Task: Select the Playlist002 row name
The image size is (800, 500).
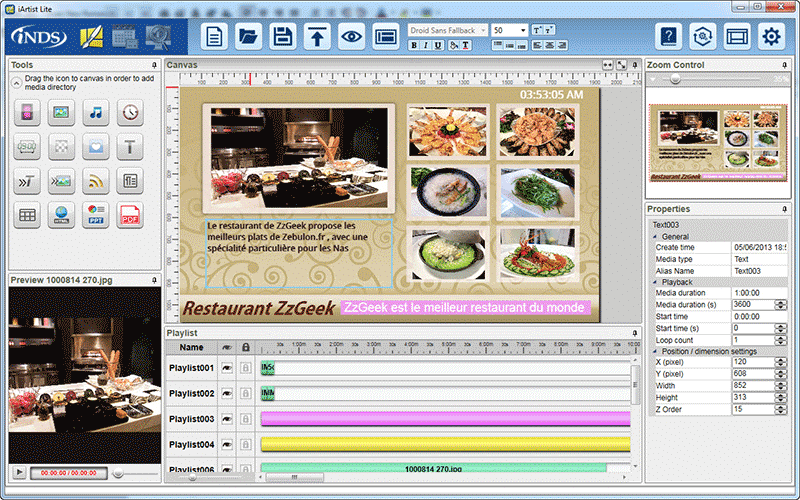Action: (191, 393)
